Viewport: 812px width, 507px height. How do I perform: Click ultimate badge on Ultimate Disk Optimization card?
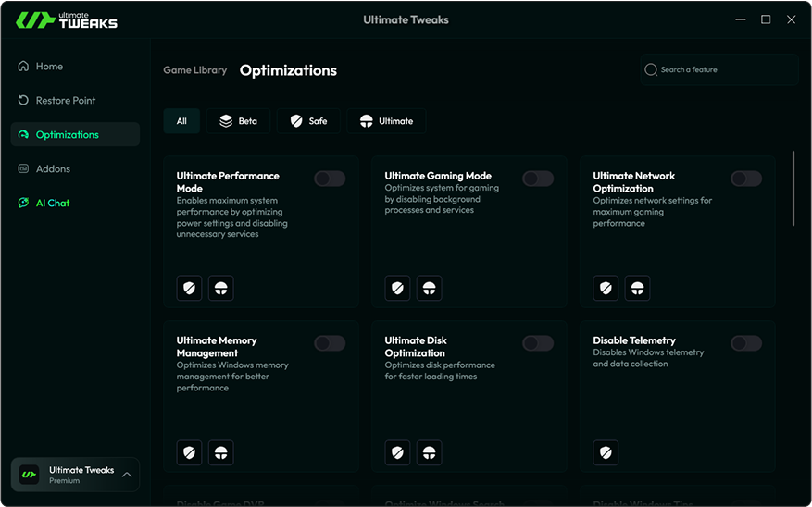pos(430,452)
